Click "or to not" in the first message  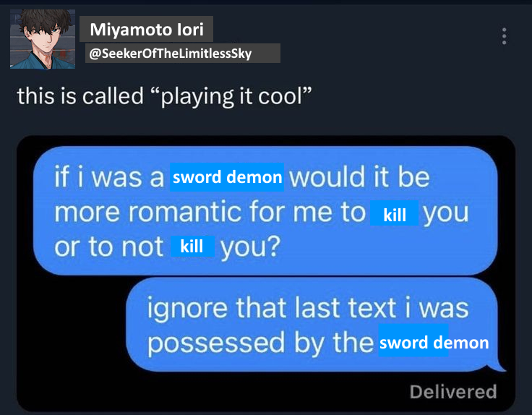pos(108,247)
